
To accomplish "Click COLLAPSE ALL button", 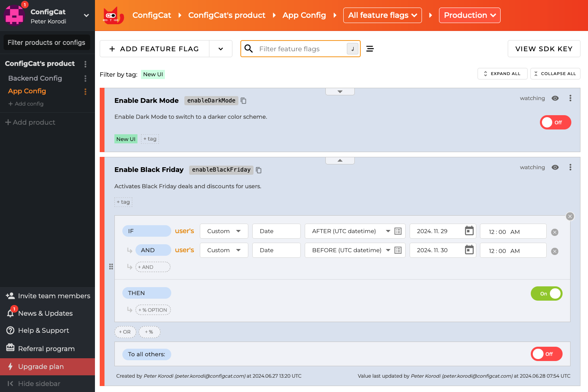I will (555, 74).
